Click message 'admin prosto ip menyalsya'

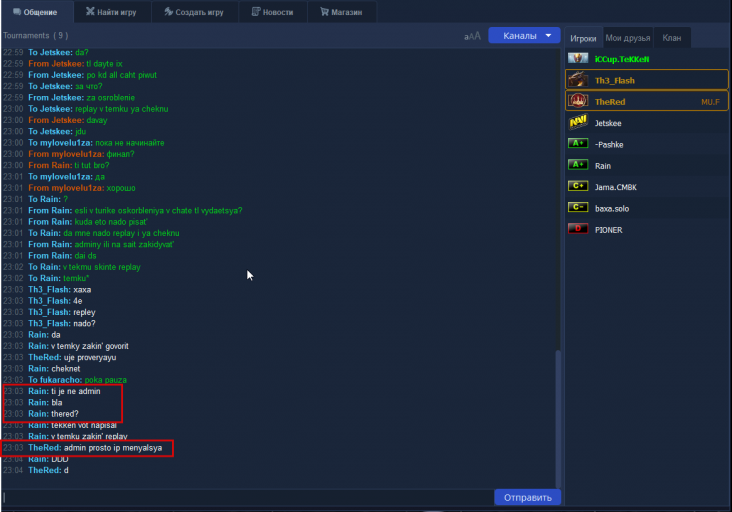[113, 448]
